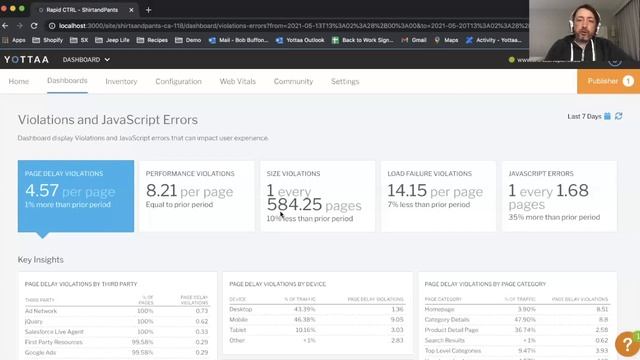
Task: Switch to the Inventory tab
Action: (x=121, y=81)
